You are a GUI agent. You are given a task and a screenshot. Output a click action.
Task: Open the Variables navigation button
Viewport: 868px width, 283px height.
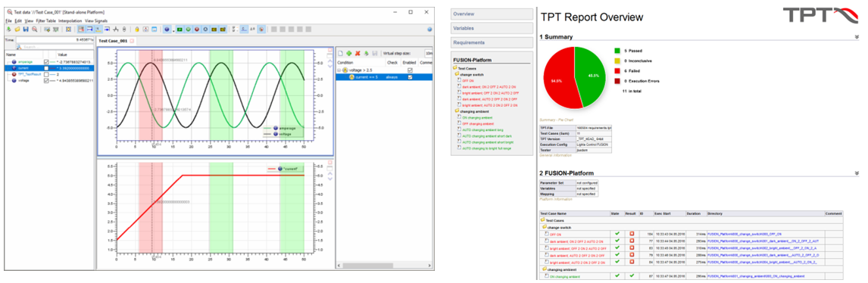click(492, 28)
